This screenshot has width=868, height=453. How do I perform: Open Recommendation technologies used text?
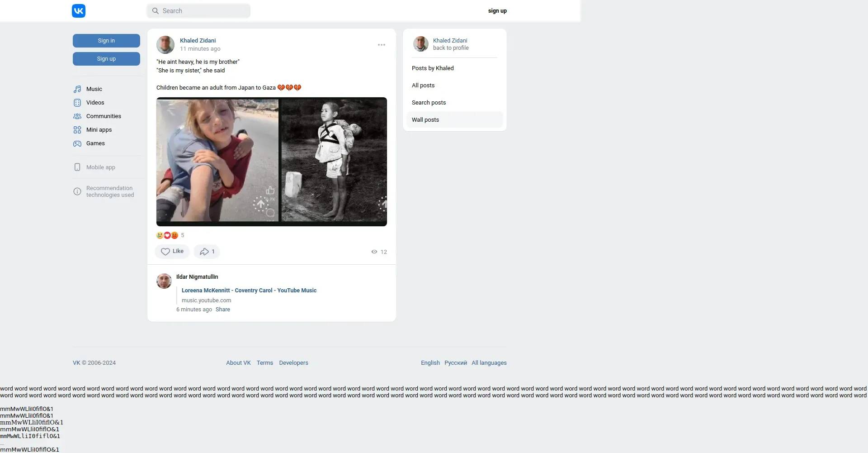(110, 191)
